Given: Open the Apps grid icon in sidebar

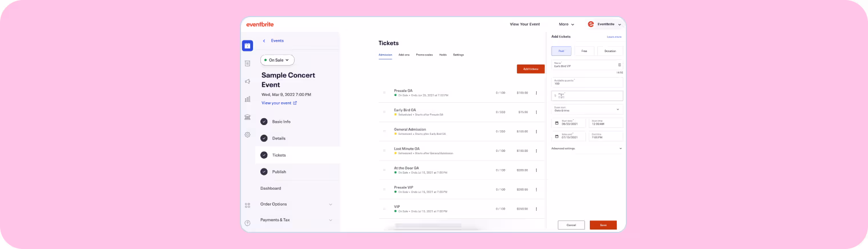Looking at the screenshot, I should pyautogui.click(x=247, y=205).
